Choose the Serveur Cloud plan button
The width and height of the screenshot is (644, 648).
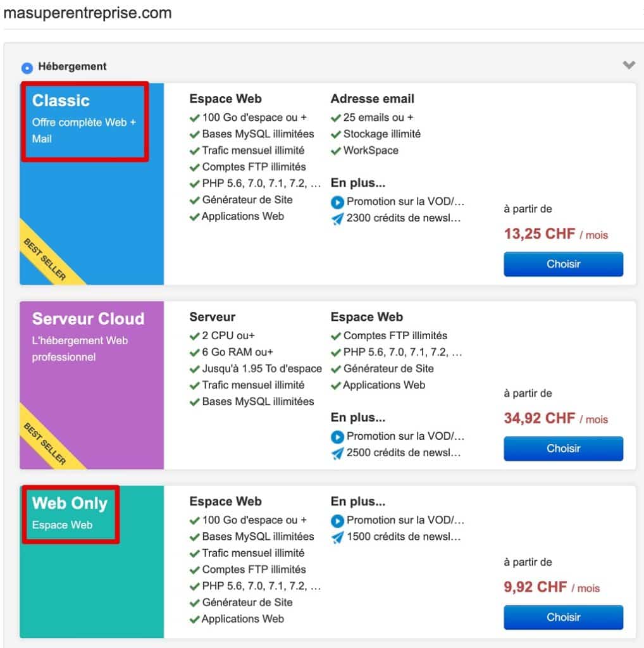(x=563, y=449)
